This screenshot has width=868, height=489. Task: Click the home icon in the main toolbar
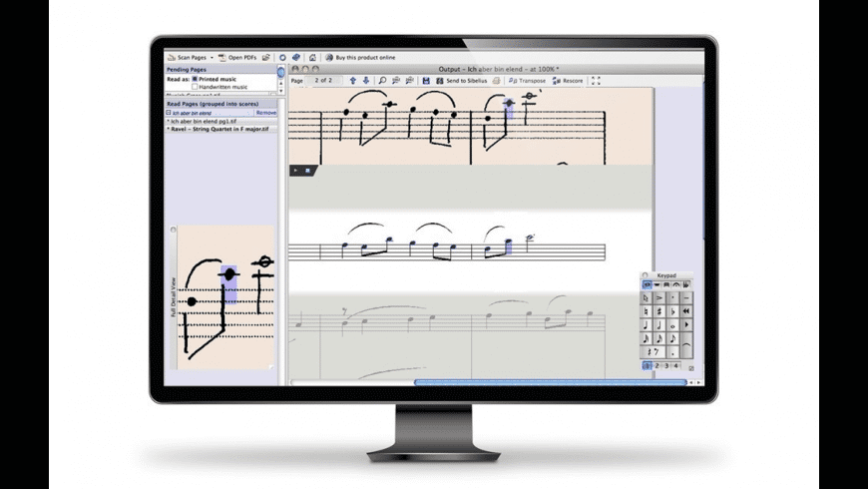(312, 57)
